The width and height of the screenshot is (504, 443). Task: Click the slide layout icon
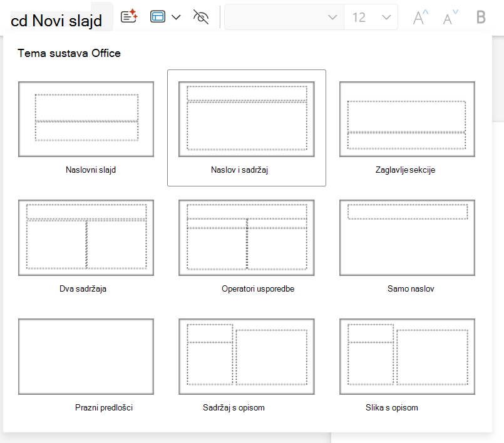point(158,17)
